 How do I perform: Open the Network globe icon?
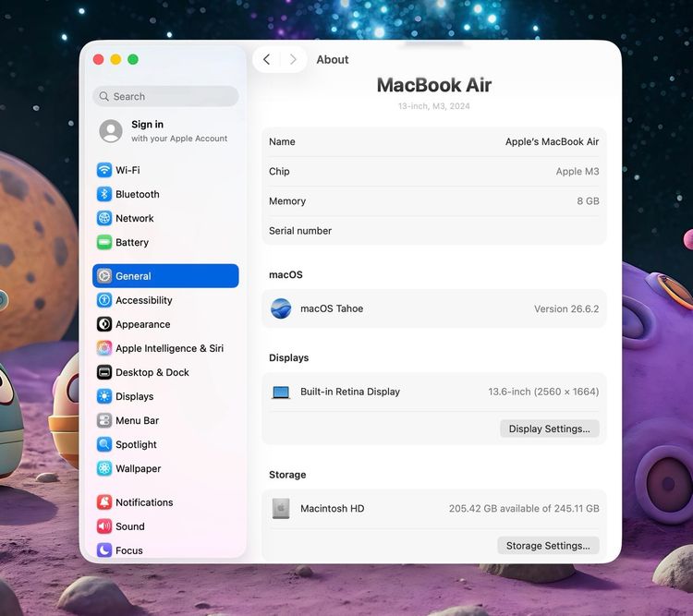coord(104,218)
